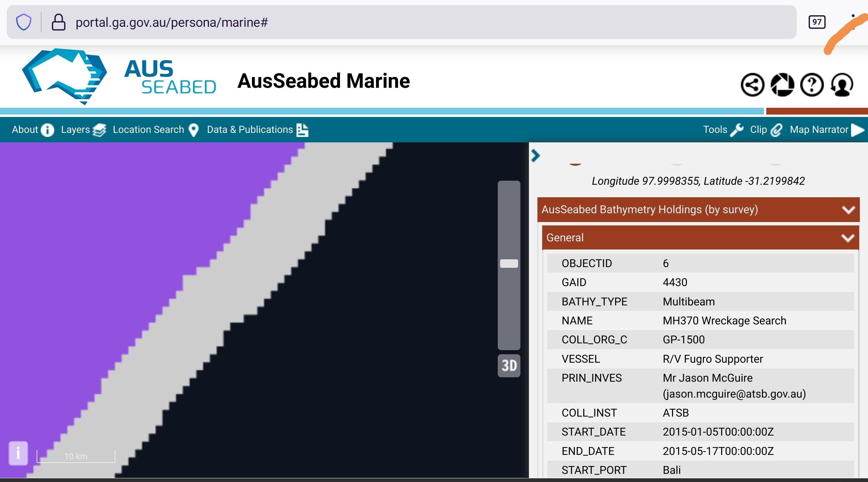The width and height of the screenshot is (868, 482).
Task: Collapse the General attributes section
Action: 847,238
